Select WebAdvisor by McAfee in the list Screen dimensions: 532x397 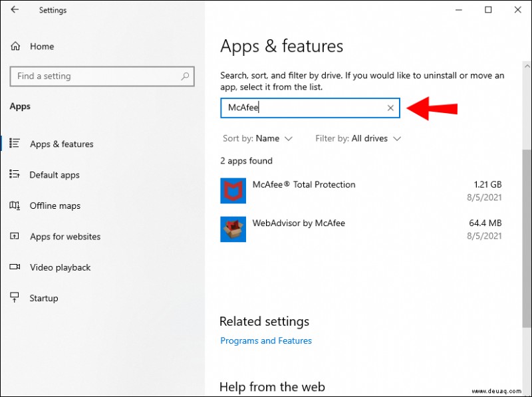361,229
